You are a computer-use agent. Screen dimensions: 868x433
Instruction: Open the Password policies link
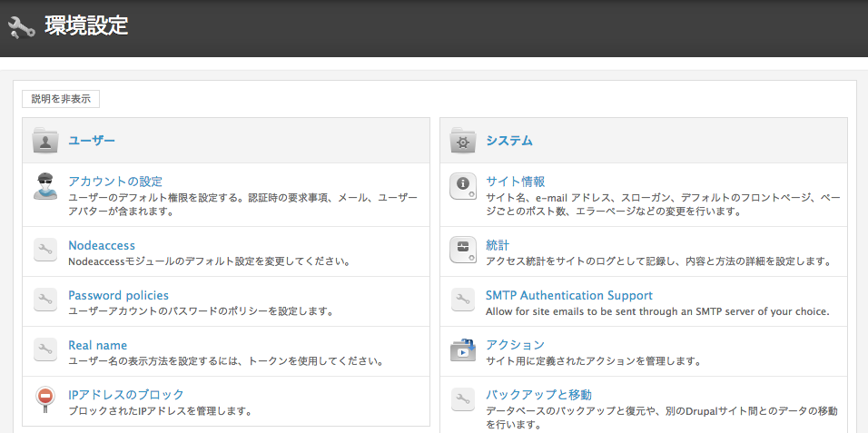pos(118,295)
